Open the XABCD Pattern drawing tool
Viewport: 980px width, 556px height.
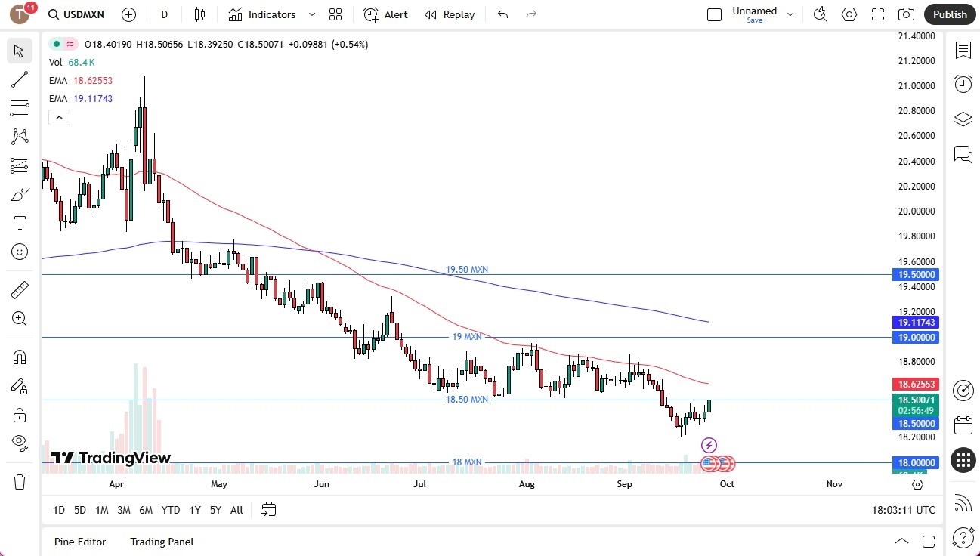coord(20,137)
